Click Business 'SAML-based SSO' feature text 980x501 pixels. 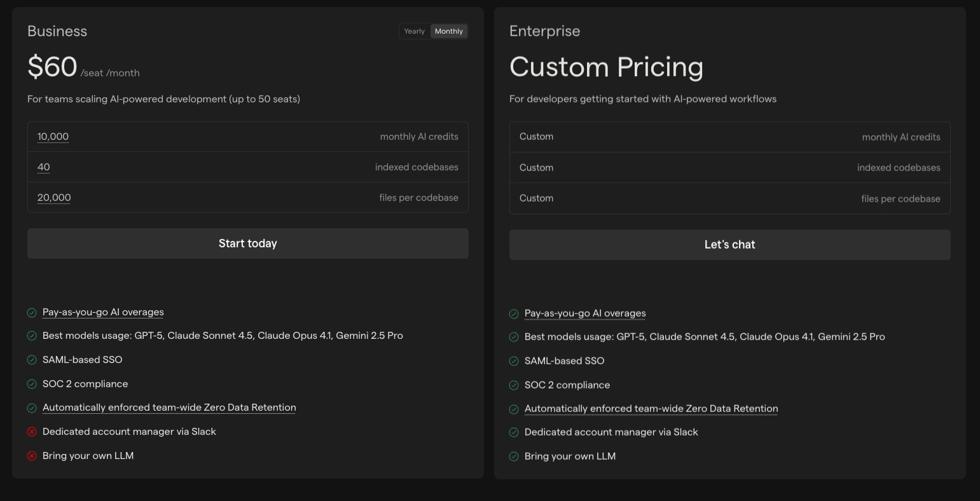pos(82,360)
